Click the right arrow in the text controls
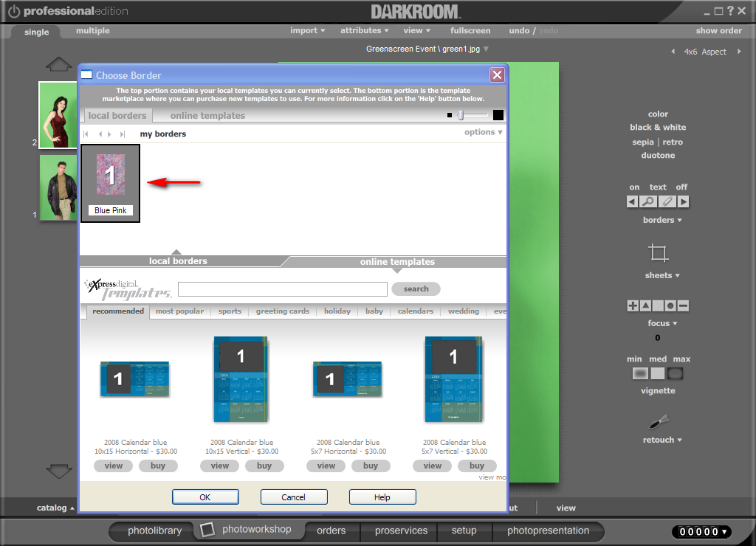Screen dimensions: 756x546 [x=683, y=201]
